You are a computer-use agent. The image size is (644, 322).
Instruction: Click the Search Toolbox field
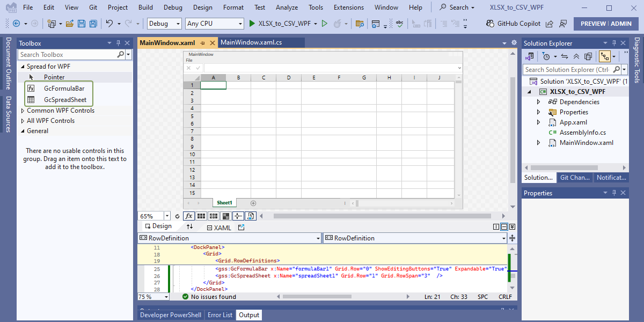[68, 55]
